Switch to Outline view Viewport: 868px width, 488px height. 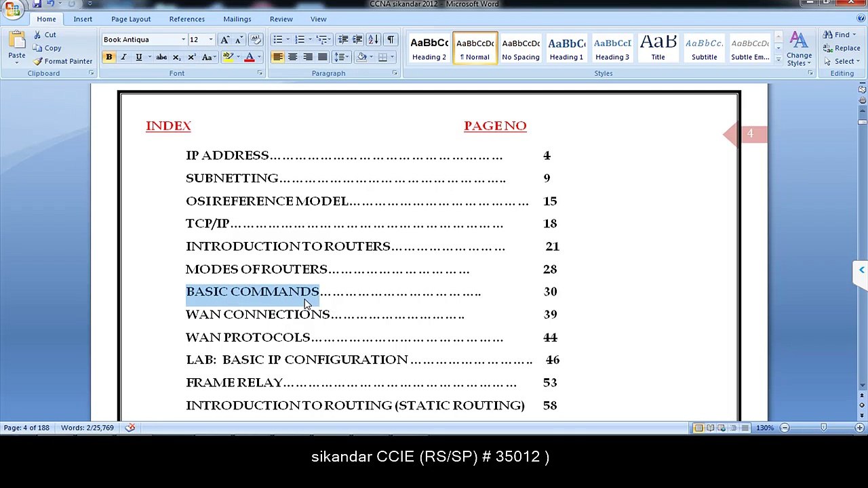(733, 428)
